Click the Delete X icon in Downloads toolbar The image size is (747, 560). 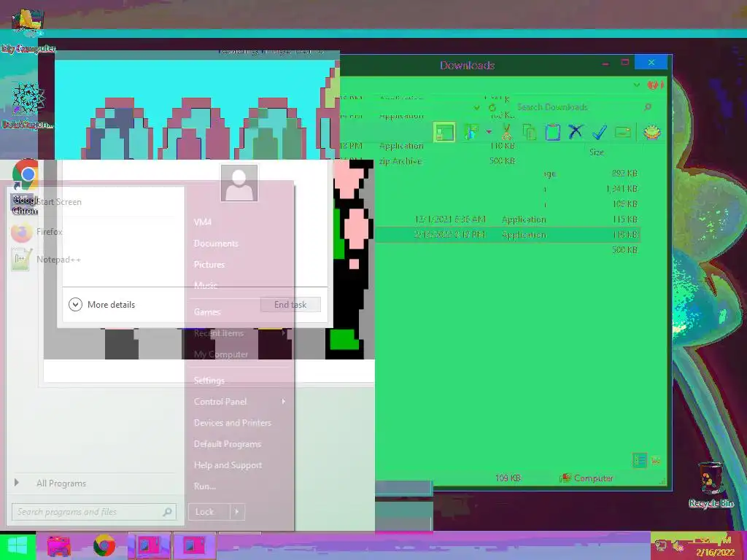coord(576,131)
